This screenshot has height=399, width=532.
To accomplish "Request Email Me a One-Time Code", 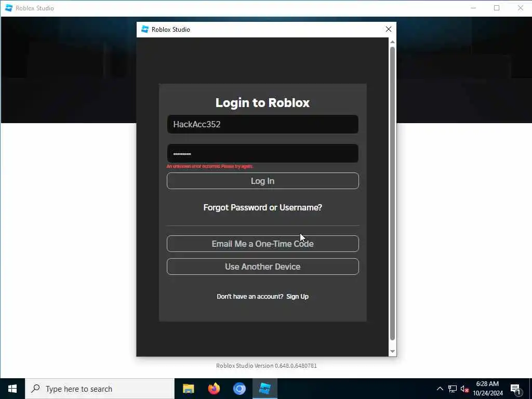I will [x=262, y=244].
